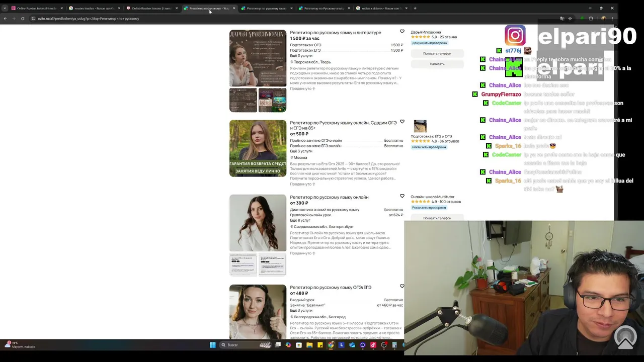Click the taskbar 'Buscar' search box
This screenshot has width=644, height=362.
(x=246, y=345)
